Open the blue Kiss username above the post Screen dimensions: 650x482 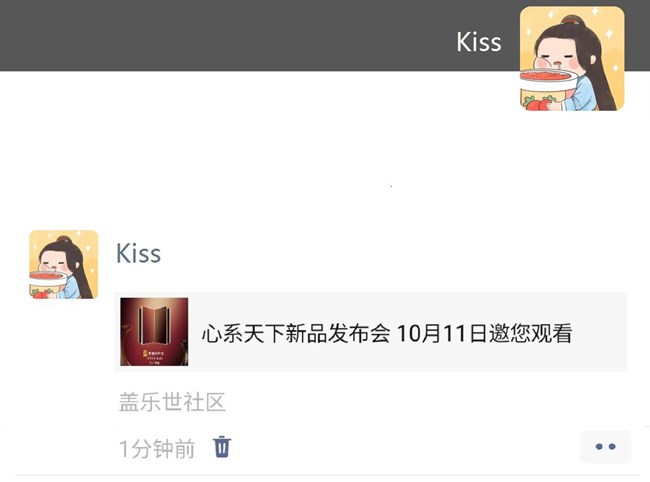point(138,253)
